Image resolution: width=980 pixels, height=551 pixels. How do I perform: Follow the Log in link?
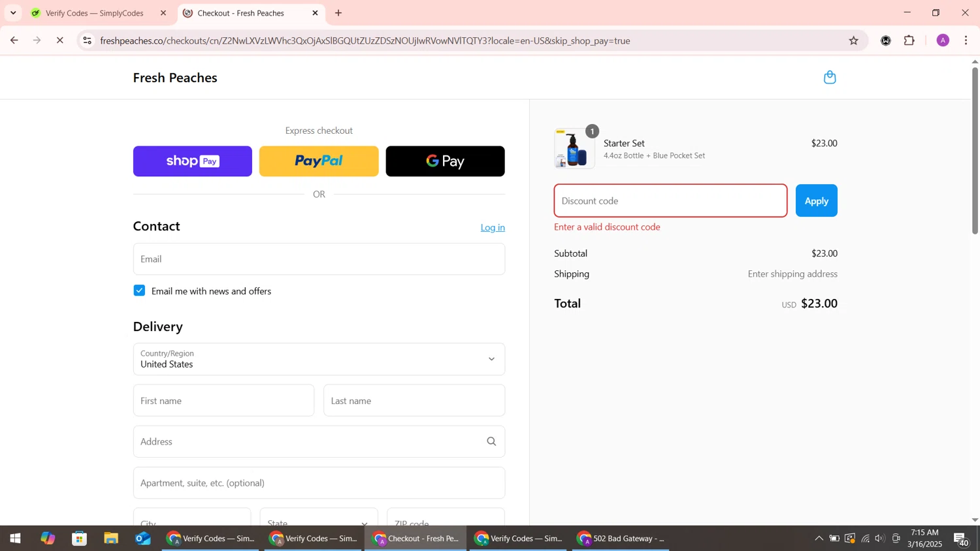(x=493, y=227)
